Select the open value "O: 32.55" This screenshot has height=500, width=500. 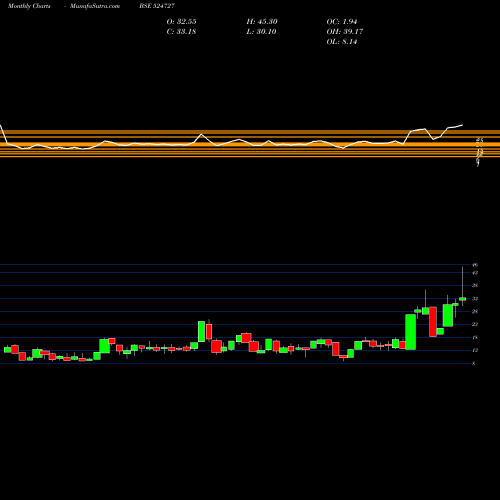(181, 22)
